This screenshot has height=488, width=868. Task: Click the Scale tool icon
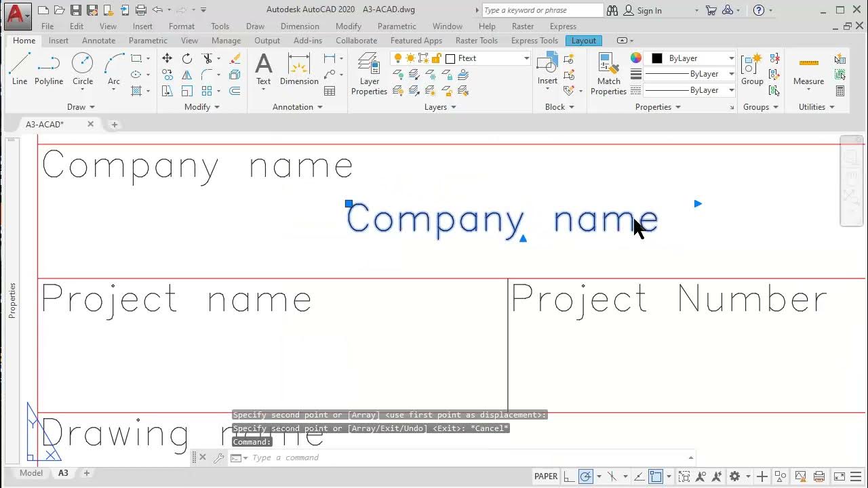[x=187, y=91]
